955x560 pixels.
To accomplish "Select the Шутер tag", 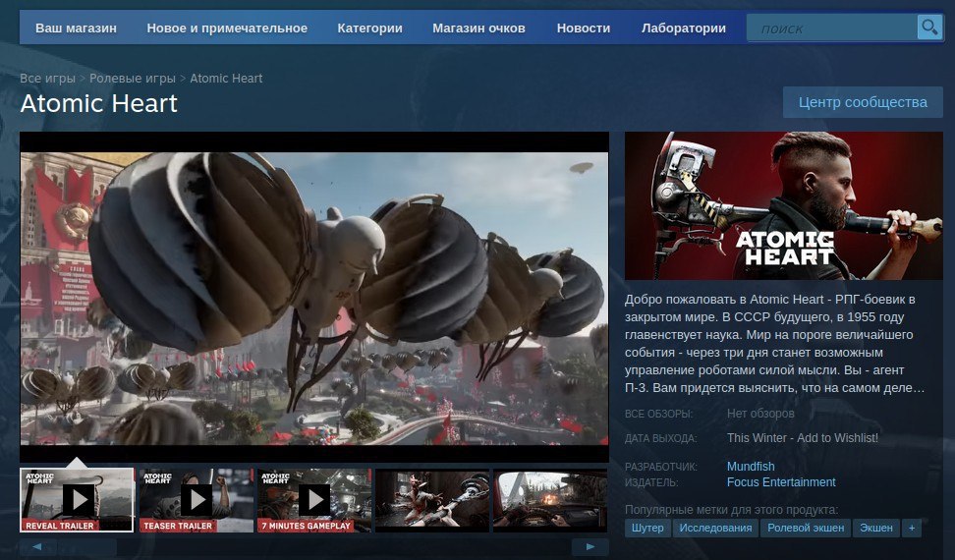I will coord(647,528).
